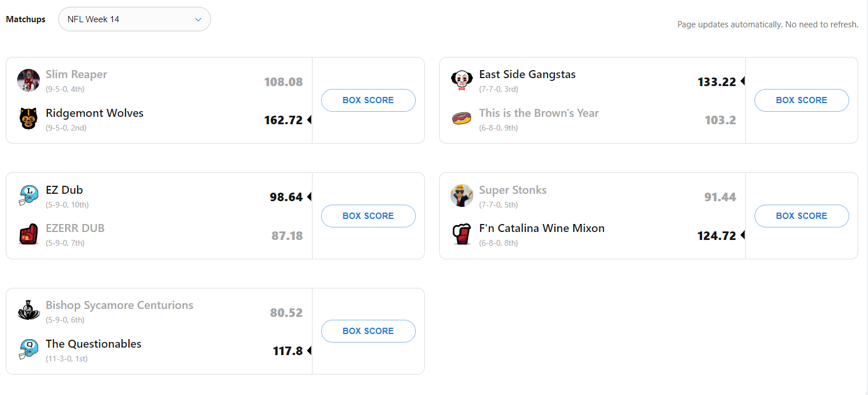Screen dimensions: 868x395
Task: Click the donut logo for Brown's Year
Action: point(461,119)
